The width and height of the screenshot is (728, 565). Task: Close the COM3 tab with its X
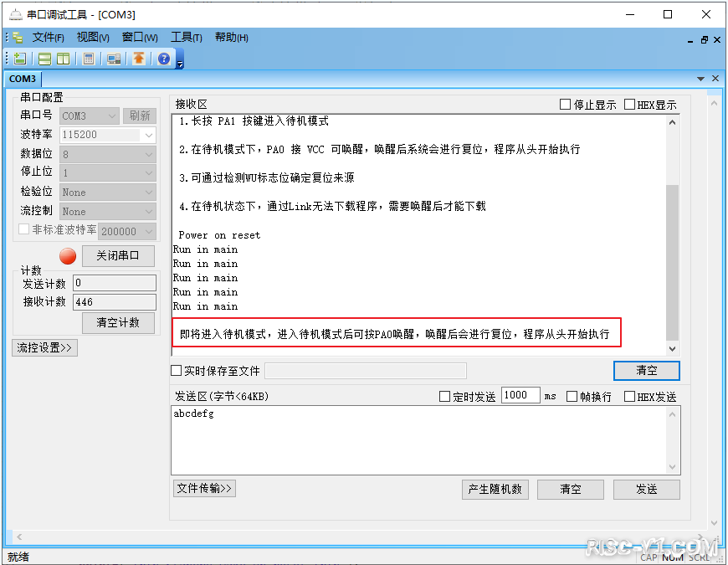coord(715,79)
